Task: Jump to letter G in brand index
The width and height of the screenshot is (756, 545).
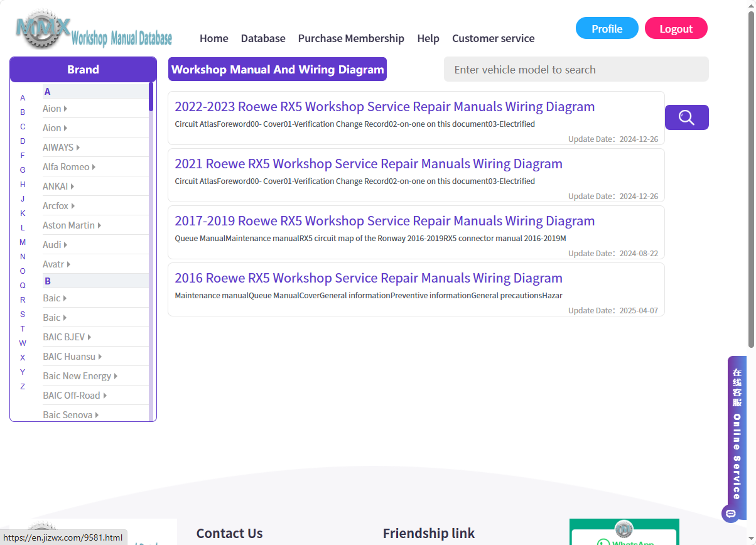Action: [x=23, y=170]
